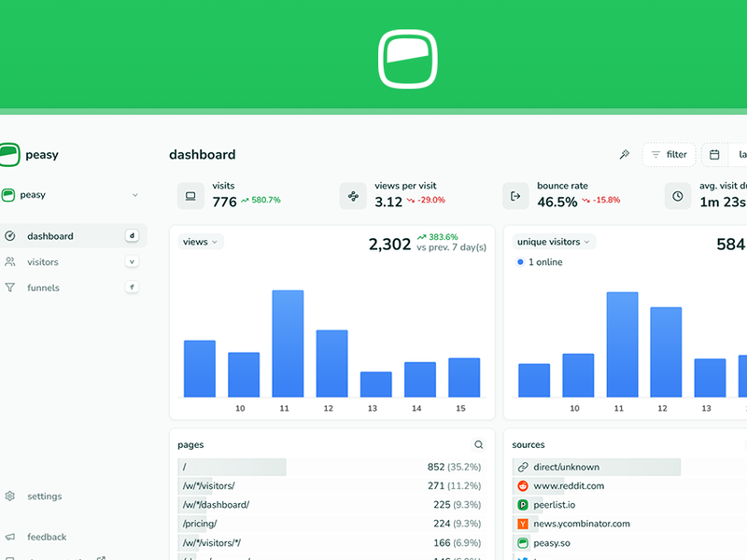
Task: Open the filter button
Action: point(669,155)
